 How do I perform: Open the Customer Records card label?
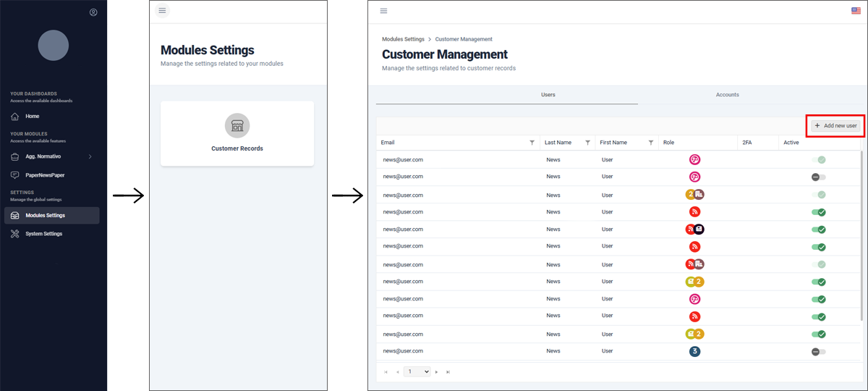[x=237, y=148]
